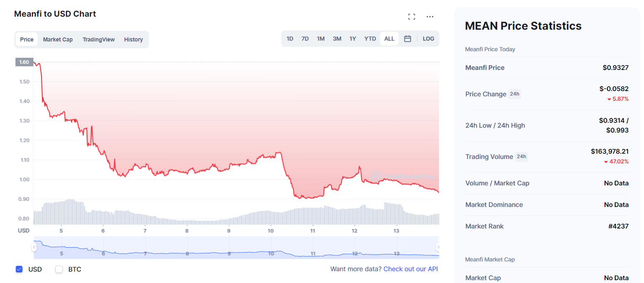Click the trading volume value $163,978.21
The image size is (644, 283).
tap(610, 151)
